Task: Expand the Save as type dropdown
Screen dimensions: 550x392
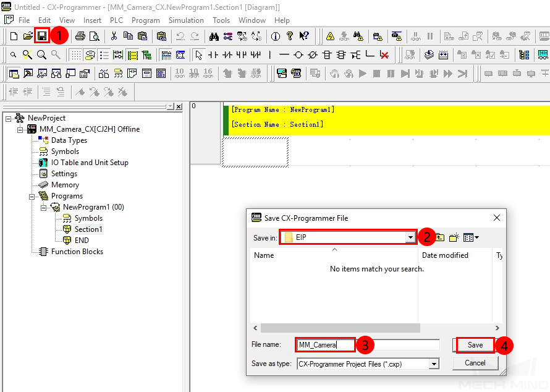Action: 434,364
